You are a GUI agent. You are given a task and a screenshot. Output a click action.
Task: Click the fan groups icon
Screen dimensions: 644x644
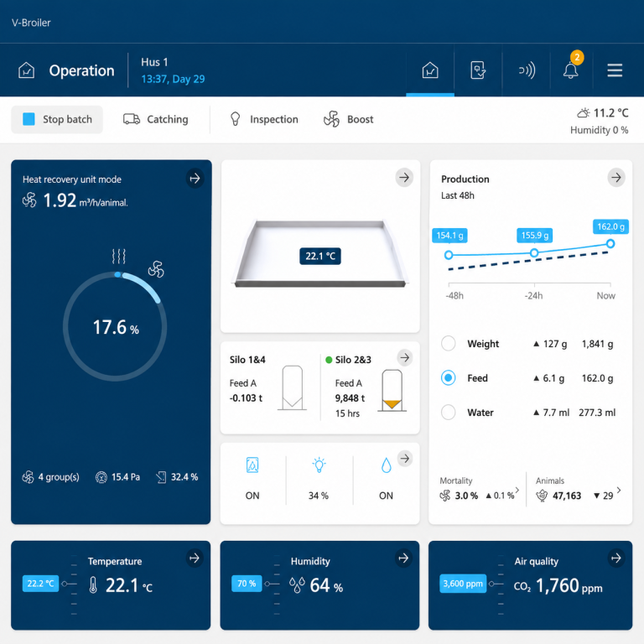tap(28, 477)
